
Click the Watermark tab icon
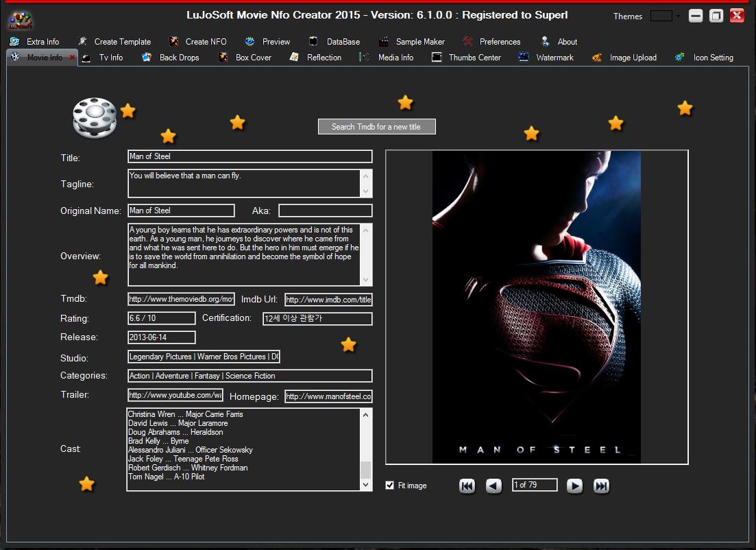(x=524, y=58)
